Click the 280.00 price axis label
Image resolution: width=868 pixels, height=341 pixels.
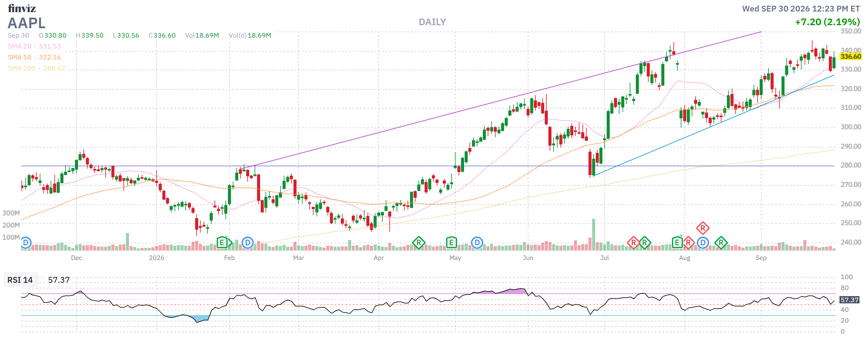[x=850, y=165]
